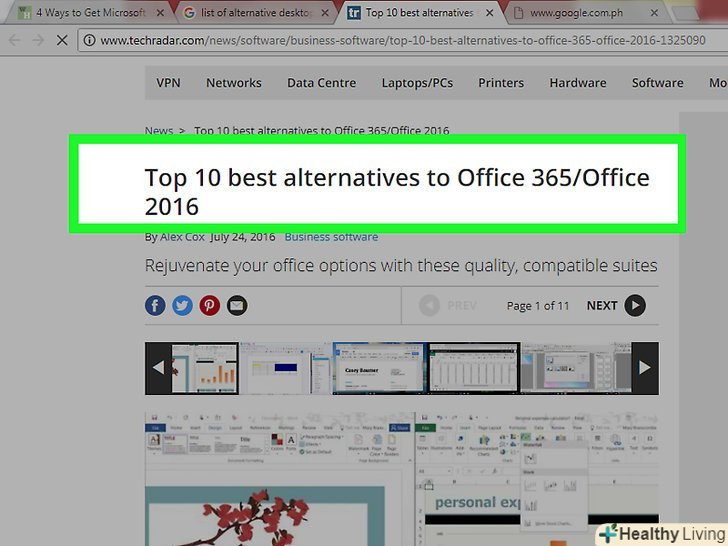
Task: Open the Hardware nav section
Action: pos(578,83)
